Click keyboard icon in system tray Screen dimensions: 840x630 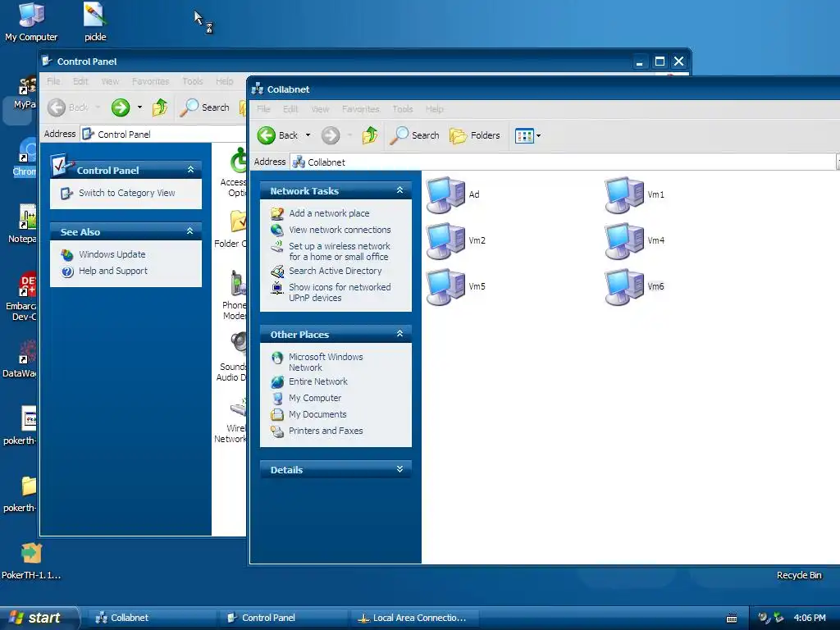point(731,619)
